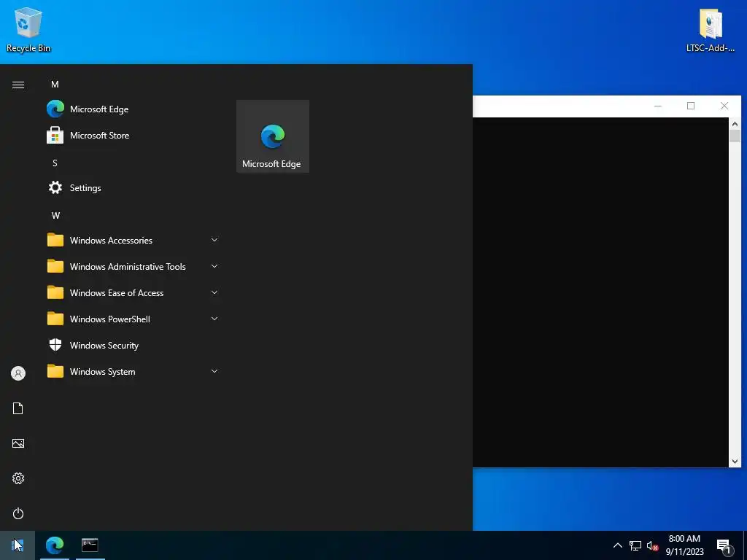Open Pictures from the Start sidebar
This screenshot has width=747, height=560.
[18, 443]
